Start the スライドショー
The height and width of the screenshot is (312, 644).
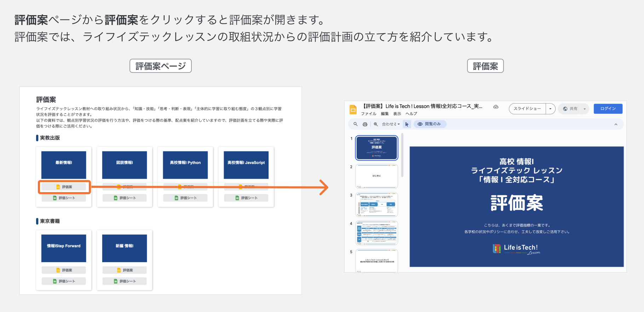[x=527, y=109]
